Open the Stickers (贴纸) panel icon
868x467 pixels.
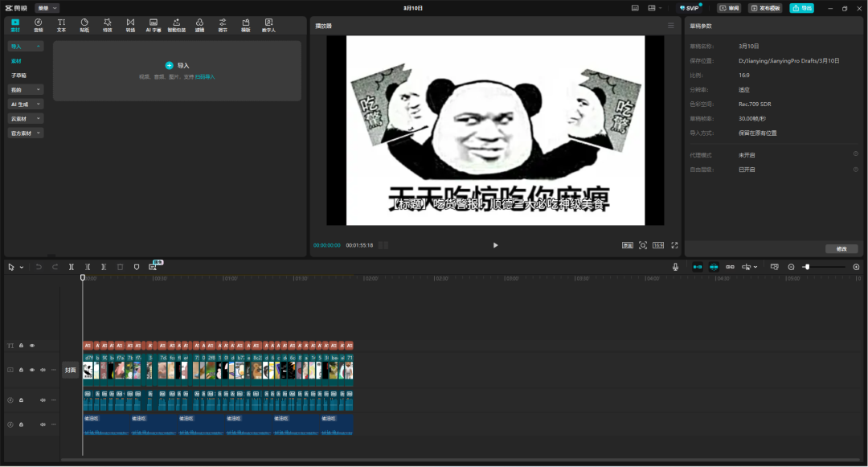[84, 25]
